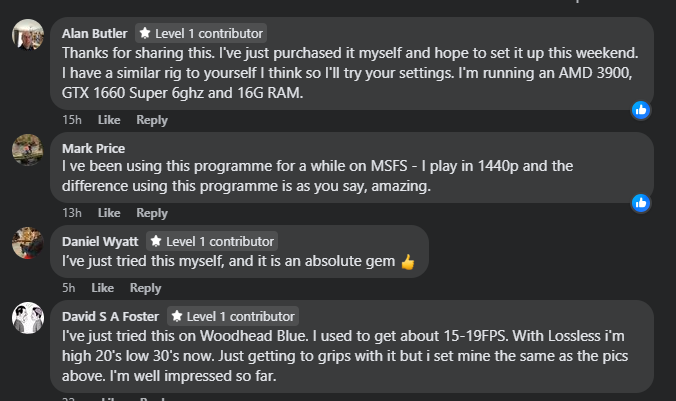Image resolution: width=676 pixels, height=401 pixels.
Task: Reply to Alan Butler's comment
Action: click(152, 120)
